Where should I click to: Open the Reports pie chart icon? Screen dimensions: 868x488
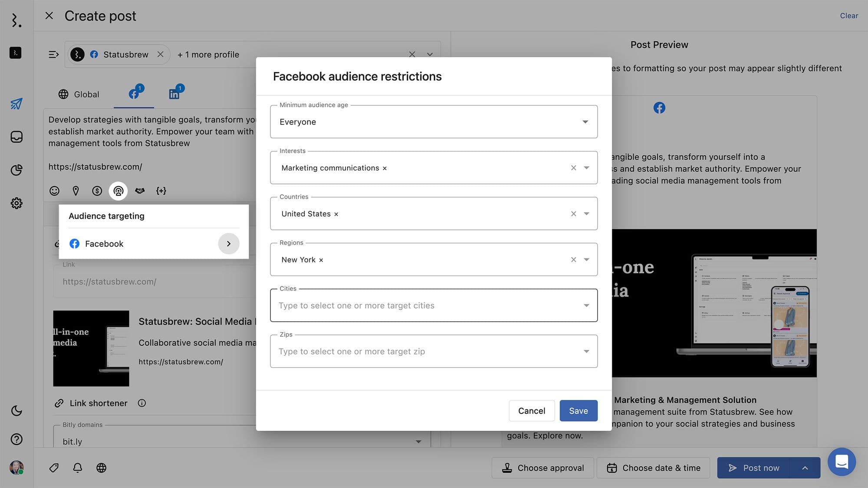click(x=16, y=170)
